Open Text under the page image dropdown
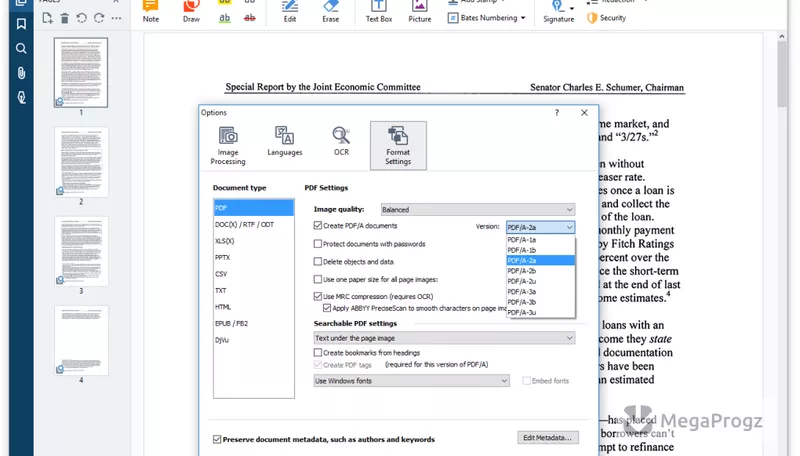The width and height of the screenshot is (800, 456). pyautogui.click(x=444, y=338)
